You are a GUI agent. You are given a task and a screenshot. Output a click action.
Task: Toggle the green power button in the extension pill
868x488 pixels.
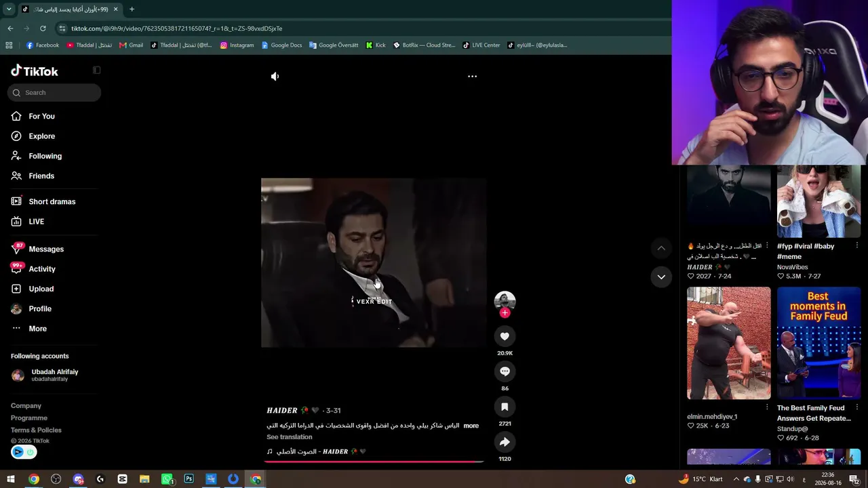tap(30, 452)
